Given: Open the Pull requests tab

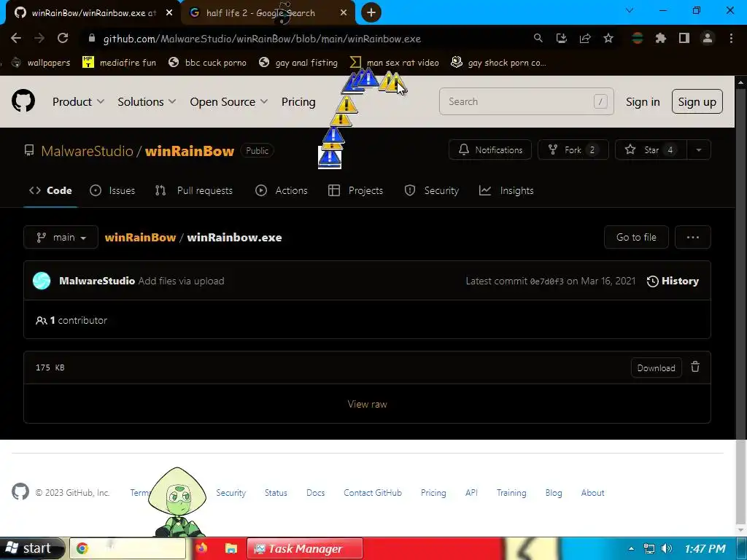Looking at the screenshot, I should (x=194, y=190).
